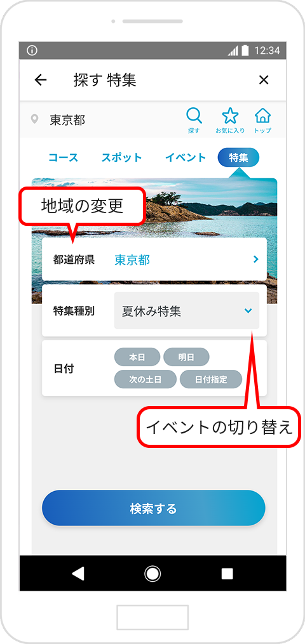
Task: Select the 本日 date chip
Action: 137,357
